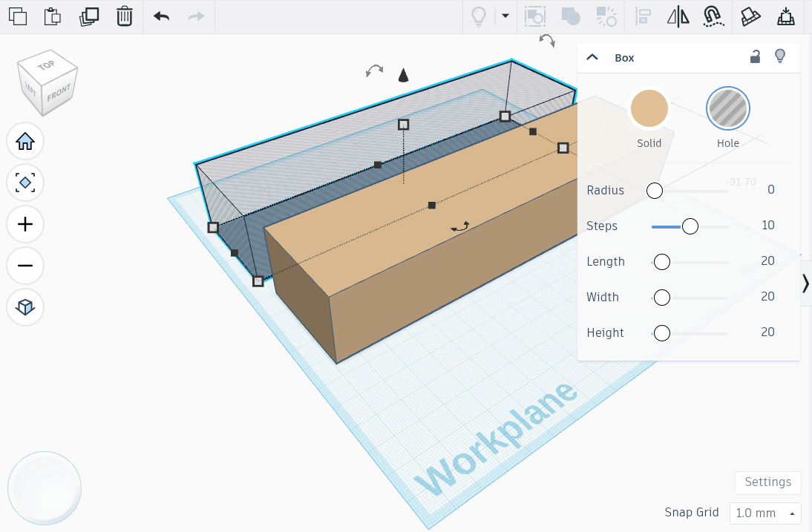
Task: Click the Workplane tool icon
Action: [x=750, y=16]
